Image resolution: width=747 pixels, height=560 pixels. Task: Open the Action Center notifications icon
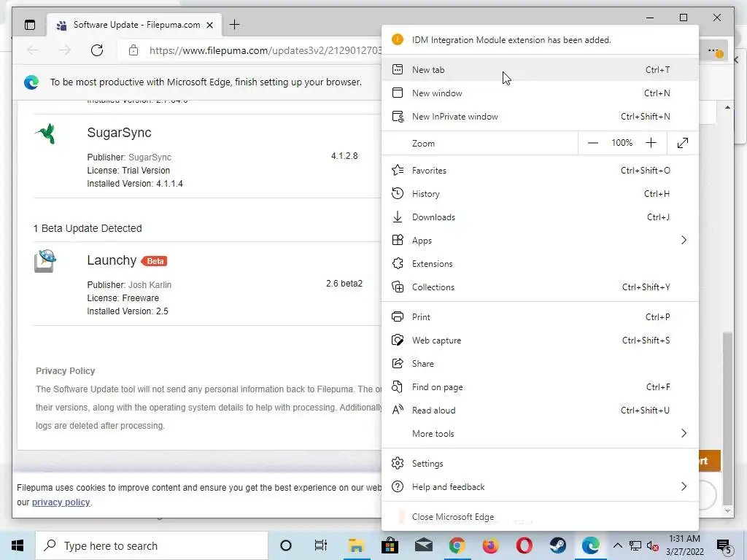click(x=724, y=546)
